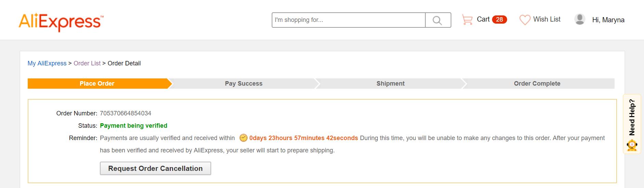Click the Wish List heart icon
The height and width of the screenshot is (188, 644).
click(x=525, y=20)
